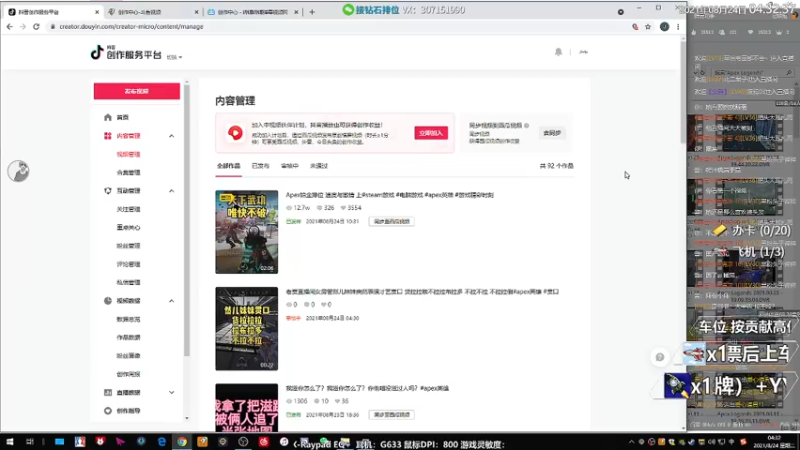Open a new browser tab with plus button
This screenshot has width=800, height=450.
coord(312,12)
